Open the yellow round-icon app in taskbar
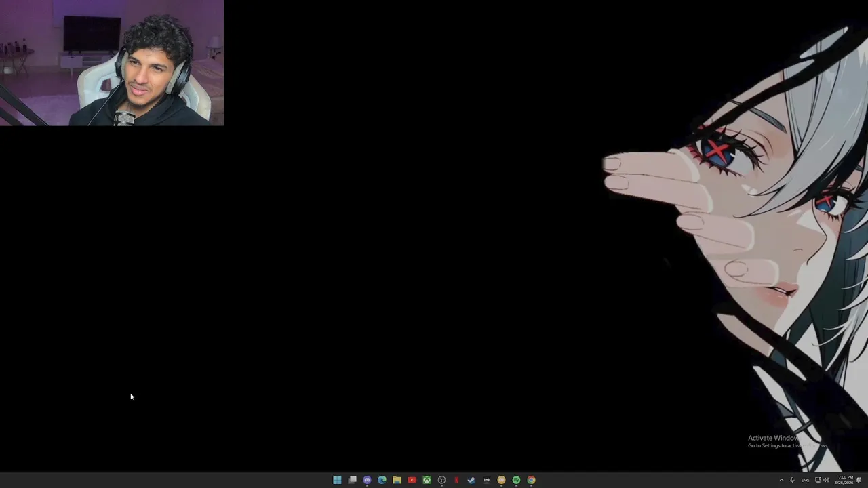Viewport: 868px width, 488px height. 501,480
